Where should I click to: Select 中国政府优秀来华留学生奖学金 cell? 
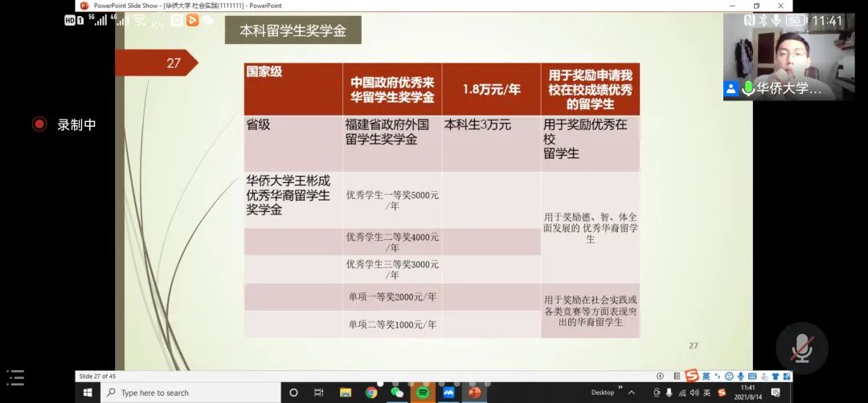coord(392,89)
